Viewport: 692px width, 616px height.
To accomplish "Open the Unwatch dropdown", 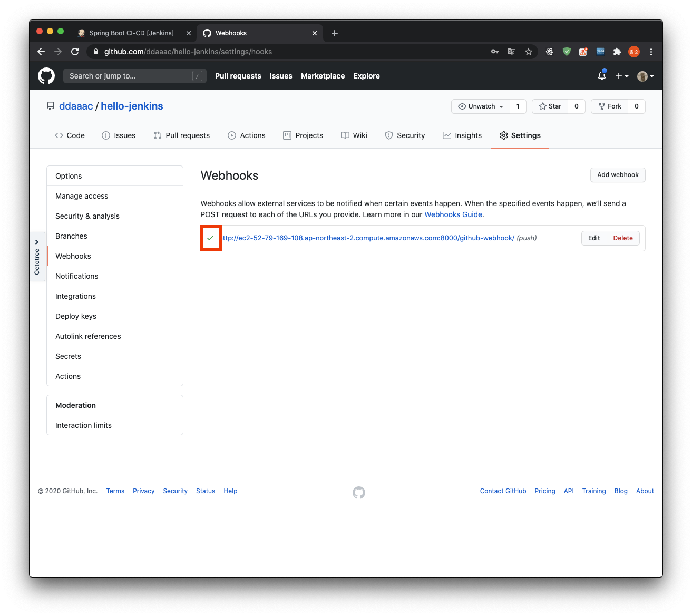I will click(481, 106).
